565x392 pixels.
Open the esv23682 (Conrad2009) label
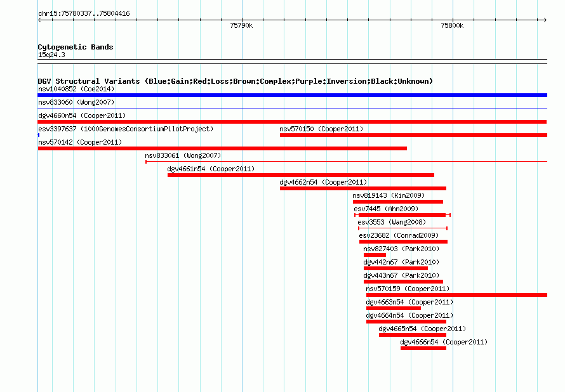point(399,235)
